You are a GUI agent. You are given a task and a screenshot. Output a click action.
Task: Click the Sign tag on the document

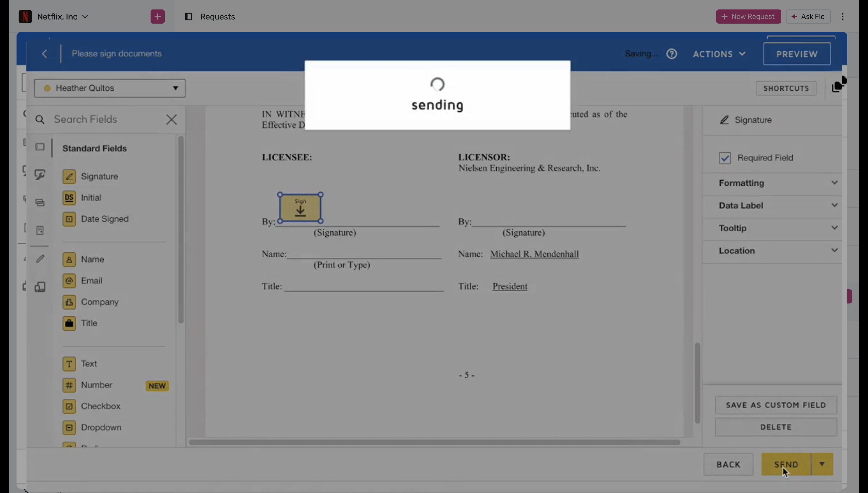coord(300,208)
